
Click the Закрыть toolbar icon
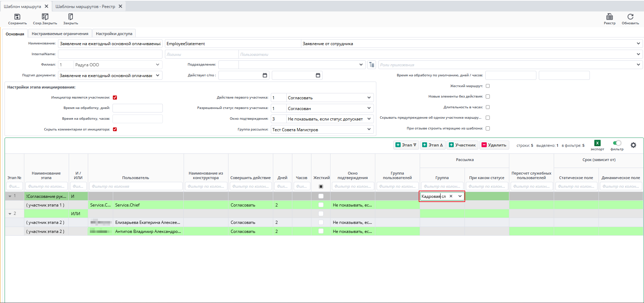(x=70, y=17)
